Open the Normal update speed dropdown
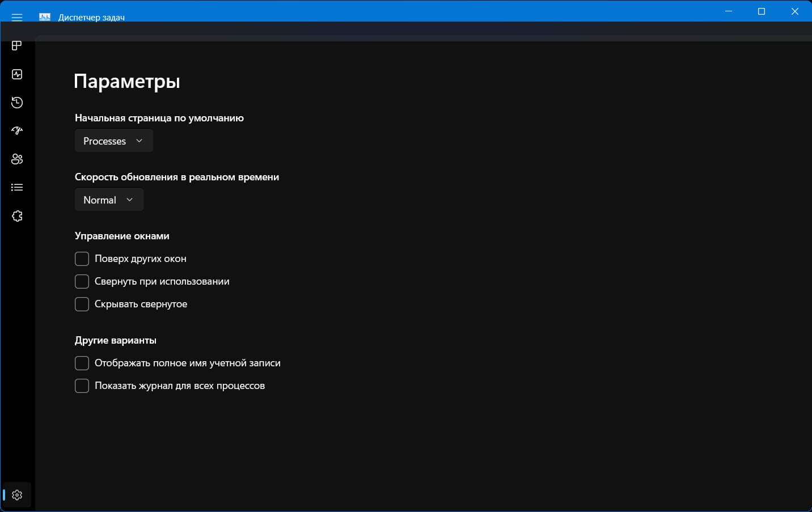This screenshot has height=512, width=812. pos(109,200)
